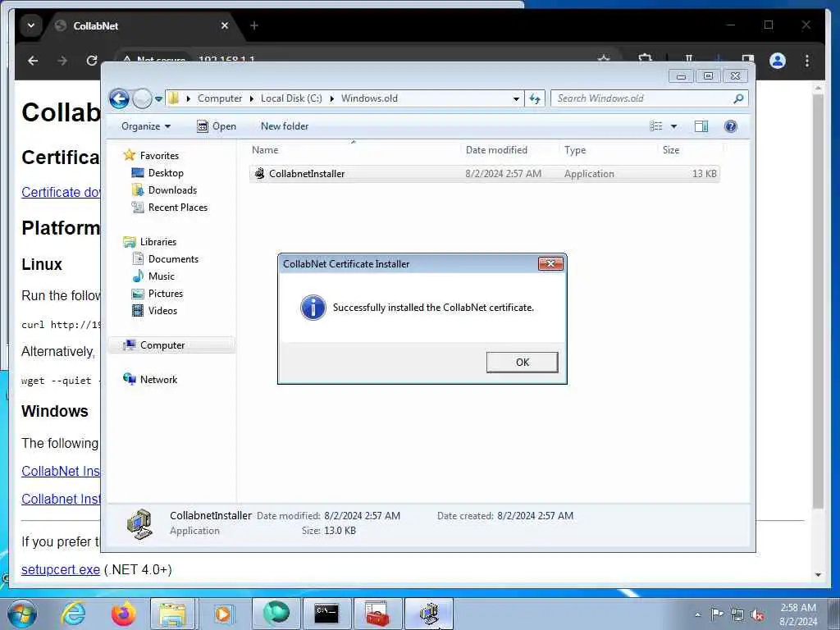Screen dimensions: 840x630
Task: Click Favorites in the navigation pane
Action: pyautogui.click(x=159, y=156)
